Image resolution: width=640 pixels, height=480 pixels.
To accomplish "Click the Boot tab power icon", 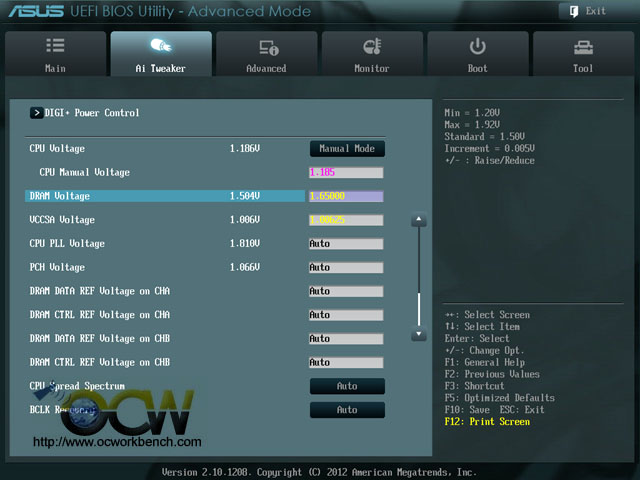I will point(477,46).
